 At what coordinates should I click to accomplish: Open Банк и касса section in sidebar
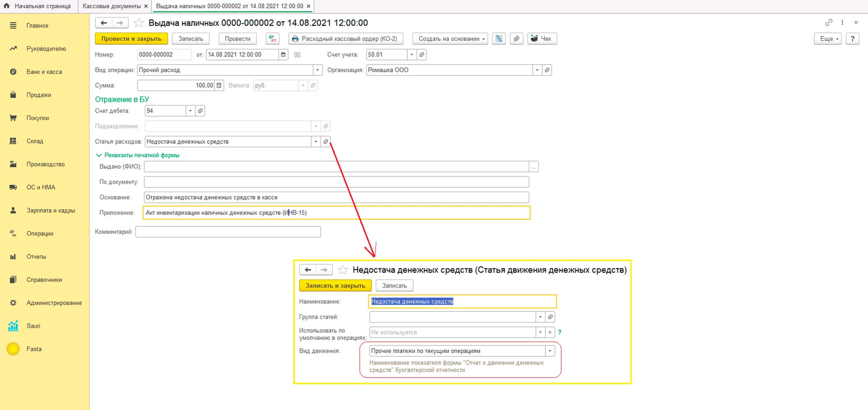click(44, 72)
